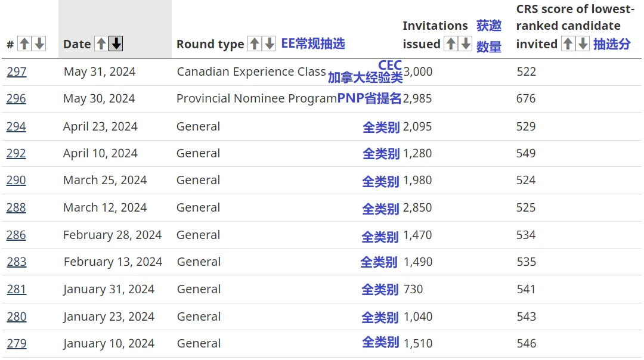Click the Date column header
This screenshot has height=360, width=644.
click(76, 44)
